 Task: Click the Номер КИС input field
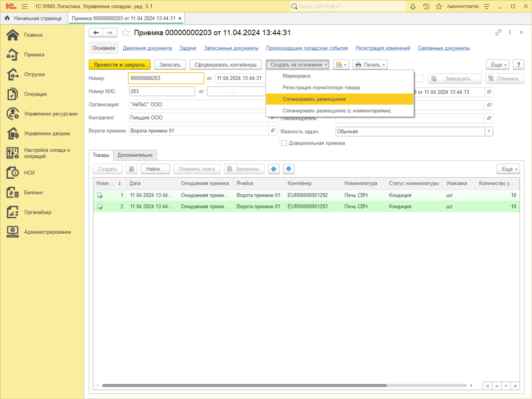[x=161, y=91]
